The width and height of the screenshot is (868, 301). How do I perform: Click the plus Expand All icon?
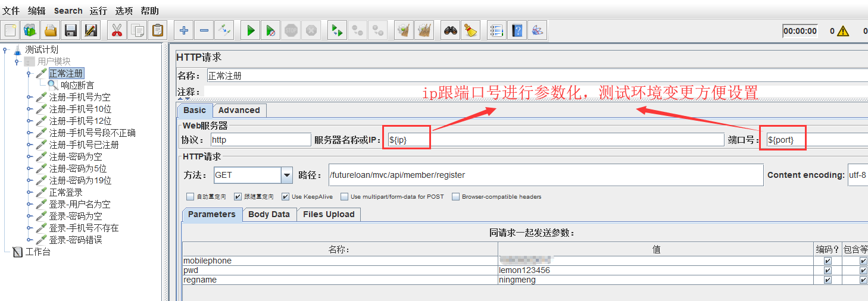coord(184,30)
